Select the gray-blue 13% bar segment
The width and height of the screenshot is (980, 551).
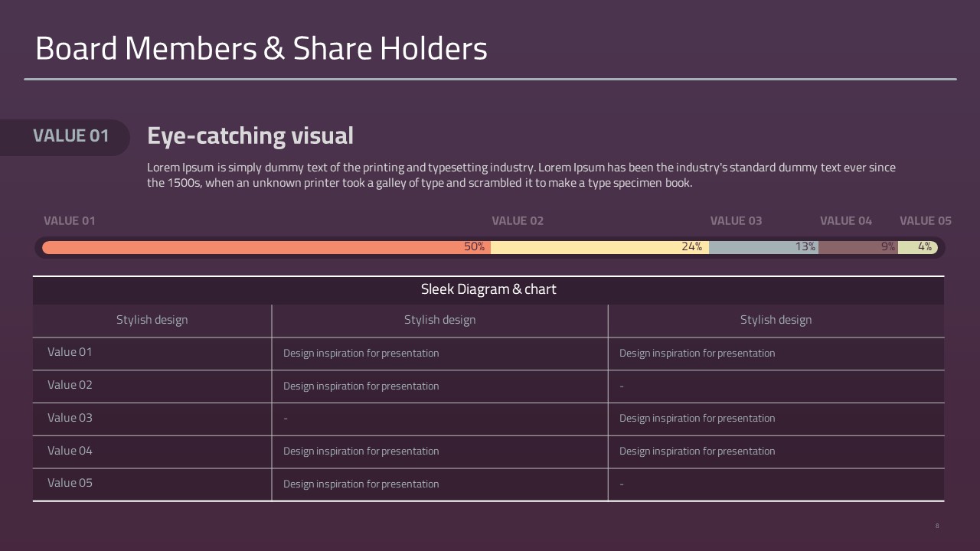(763, 247)
